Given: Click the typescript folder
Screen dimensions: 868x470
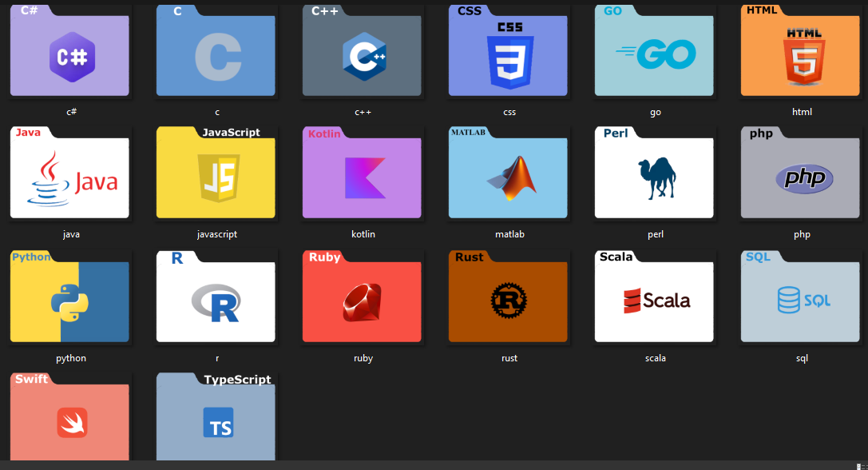Looking at the screenshot, I should tap(216, 416).
